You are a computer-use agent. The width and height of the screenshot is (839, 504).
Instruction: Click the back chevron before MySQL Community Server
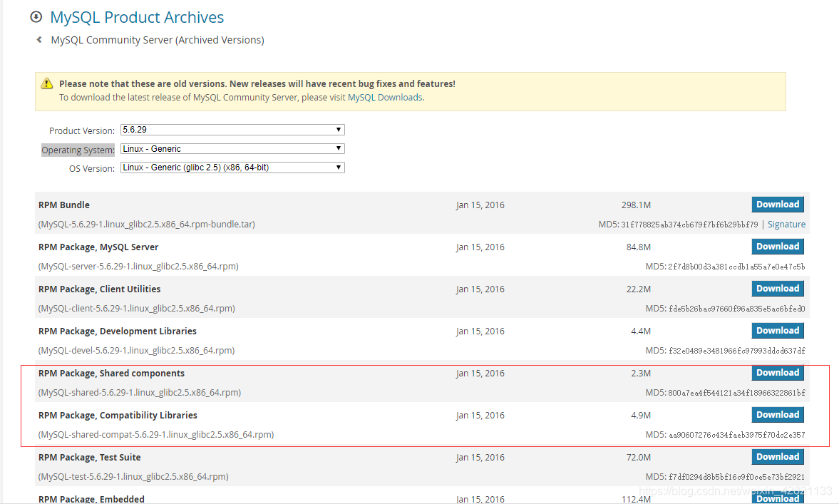pos(39,40)
